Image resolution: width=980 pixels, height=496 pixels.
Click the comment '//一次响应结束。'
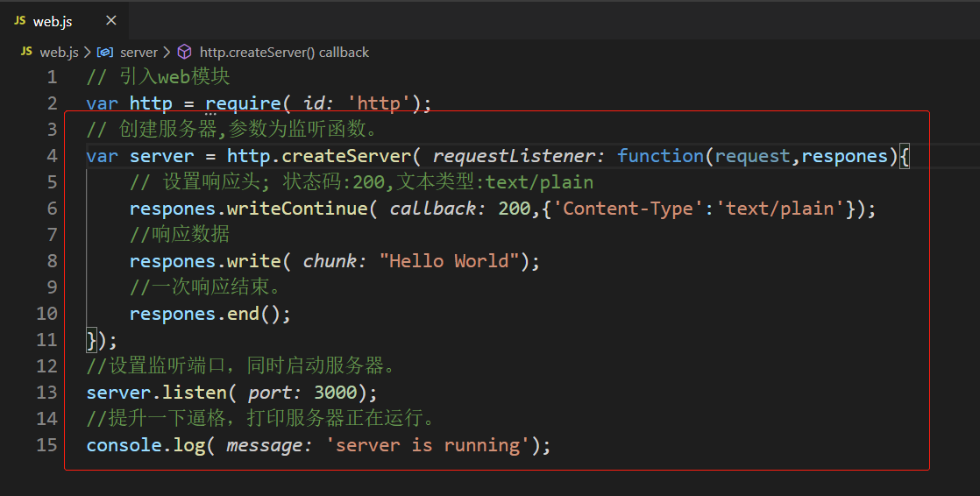(x=206, y=287)
